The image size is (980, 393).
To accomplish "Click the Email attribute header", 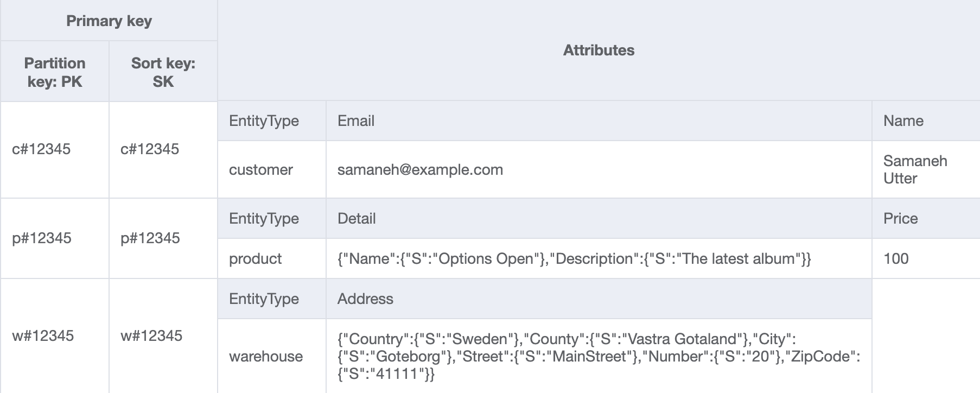I will tap(356, 121).
